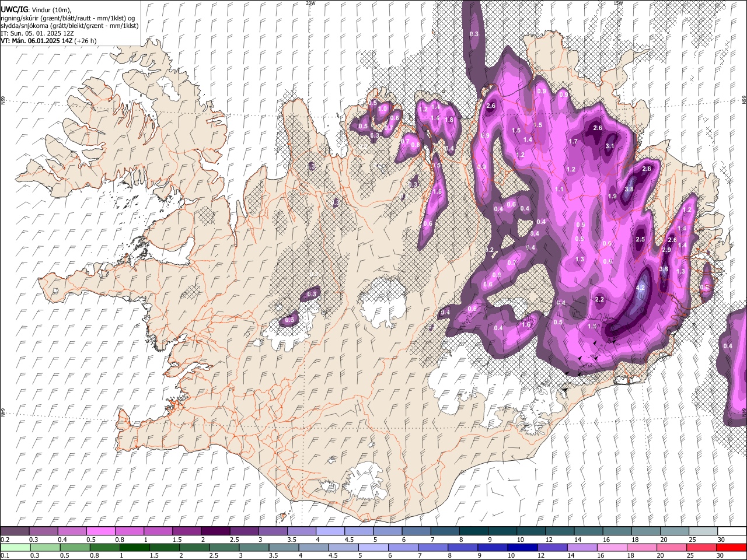Click the '2.5' value in the eastern snow band
Image resolution: width=747 pixels, height=560 pixels.
pos(640,239)
